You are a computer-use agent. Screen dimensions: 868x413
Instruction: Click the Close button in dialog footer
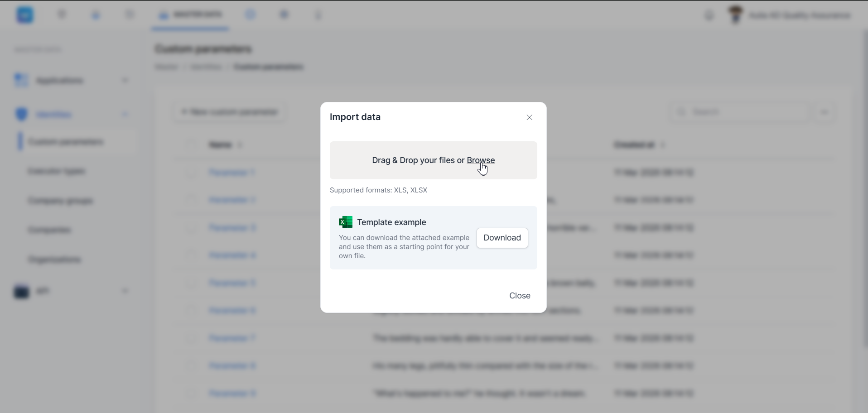coord(520,296)
